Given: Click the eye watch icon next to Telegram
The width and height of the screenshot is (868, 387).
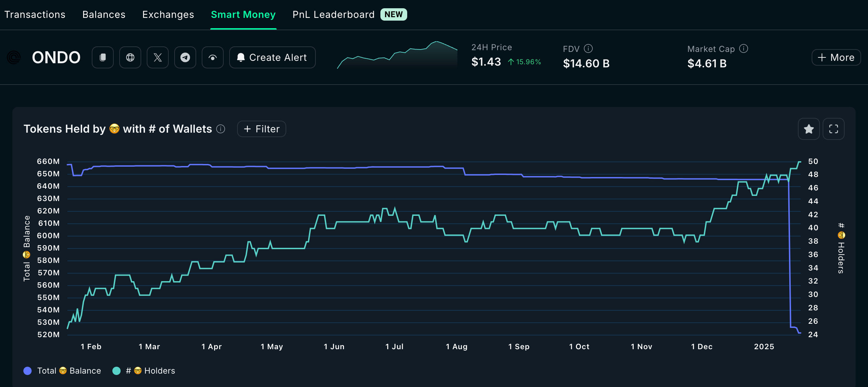Looking at the screenshot, I should [213, 57].
